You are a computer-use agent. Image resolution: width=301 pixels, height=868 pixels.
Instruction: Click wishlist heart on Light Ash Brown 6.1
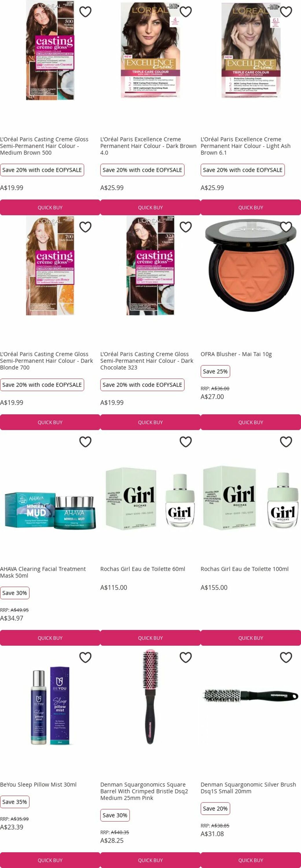[286, 12]
